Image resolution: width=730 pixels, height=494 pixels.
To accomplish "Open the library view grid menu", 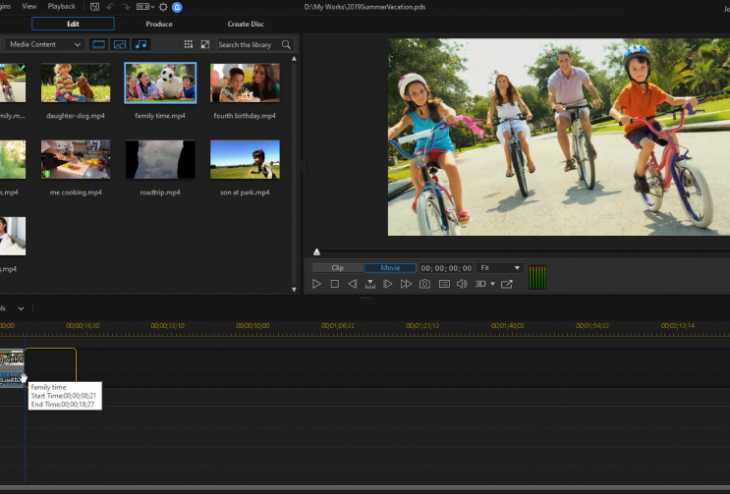I will click(x=188, y=44).
